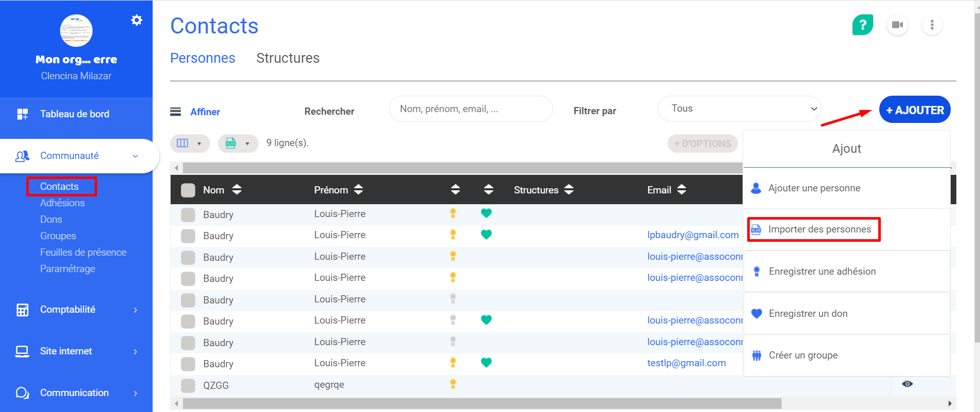Click the Tableau de bord menu item
This screenshot has width=980, height=412.
[76, 114]
